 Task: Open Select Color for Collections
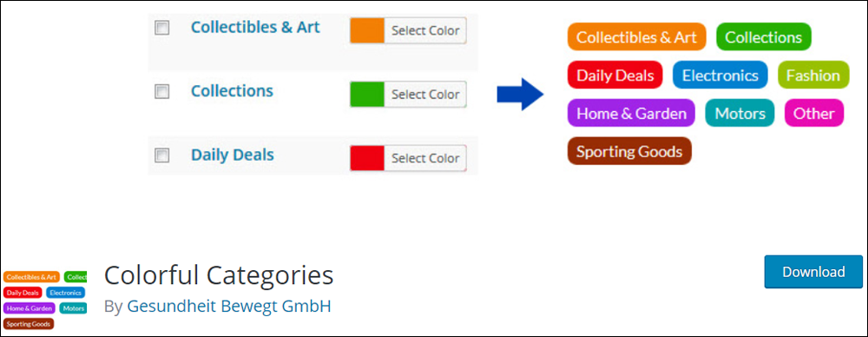[425, 94]
